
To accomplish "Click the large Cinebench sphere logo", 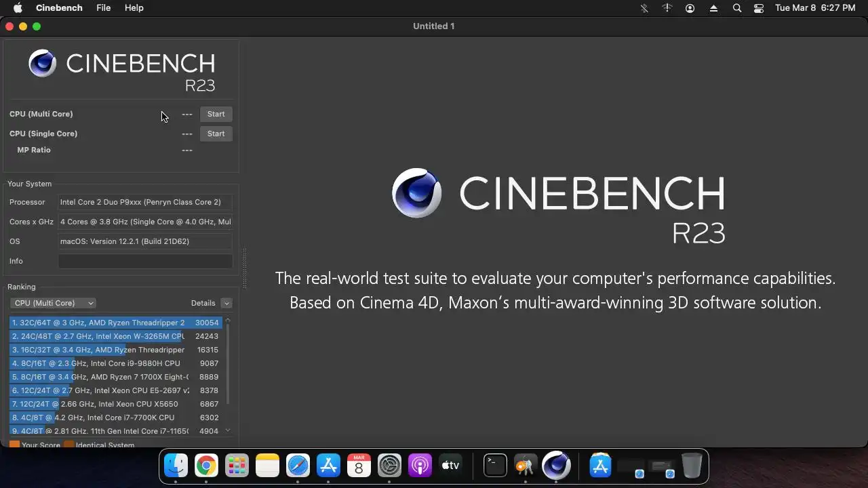I will click(x=416, y=193).
